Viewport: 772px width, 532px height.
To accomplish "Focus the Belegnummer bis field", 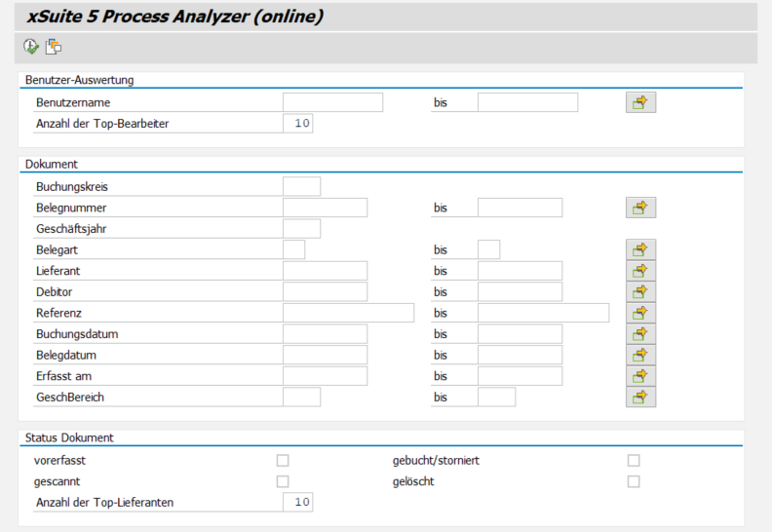I will tap(520, 208).
